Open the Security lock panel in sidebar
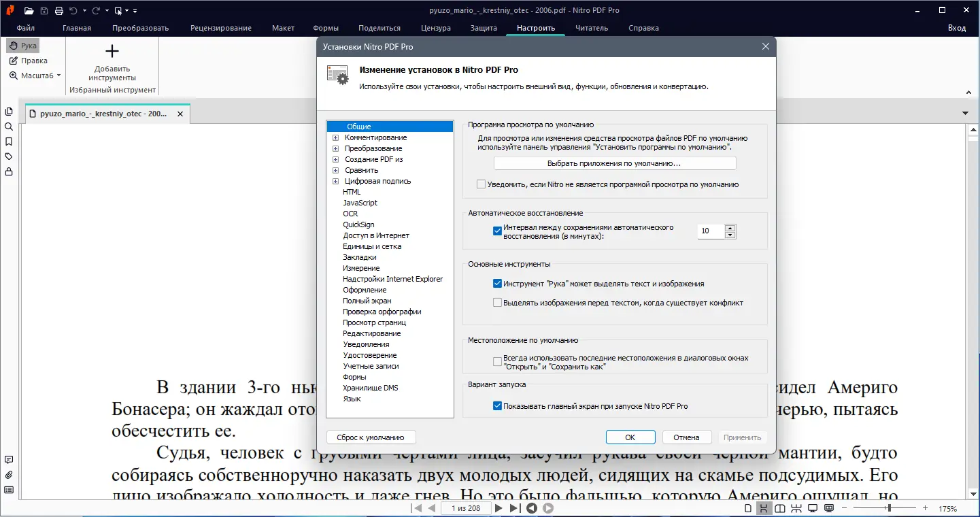The height and width of the screenshot is (517, 980). pos(9,171)
